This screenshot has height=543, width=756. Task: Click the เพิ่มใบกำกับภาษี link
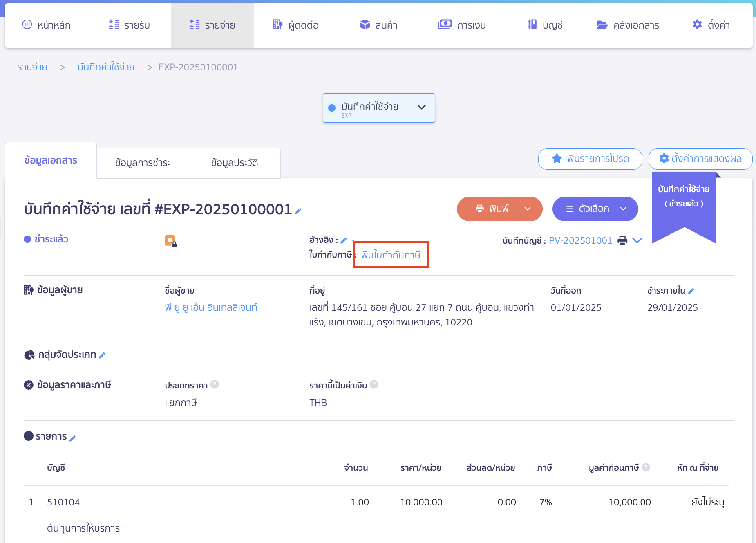(x=390, y=255)
